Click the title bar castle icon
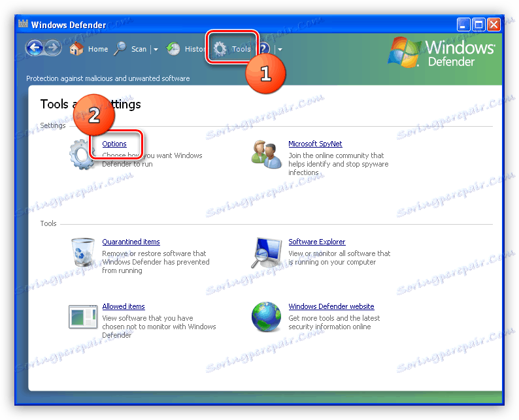The height and width of the screenshot is (420, 519). click(x=23, y=24)
